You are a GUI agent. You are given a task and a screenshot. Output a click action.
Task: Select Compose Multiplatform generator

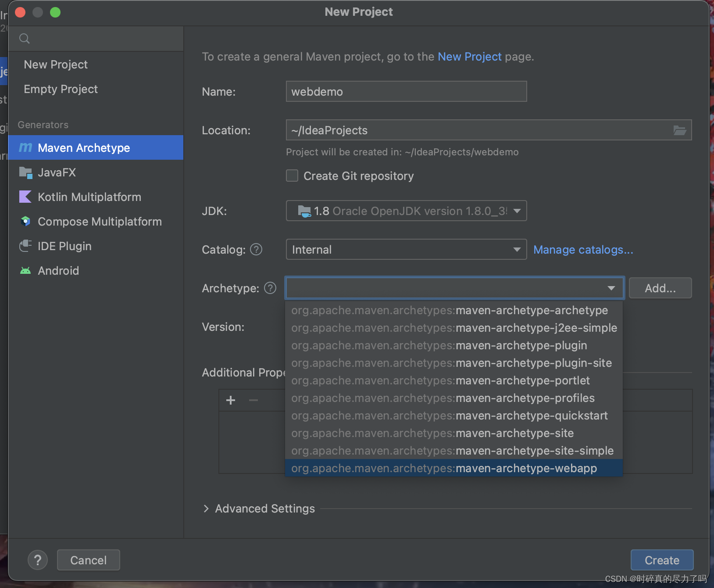click(x=96, y=221)
